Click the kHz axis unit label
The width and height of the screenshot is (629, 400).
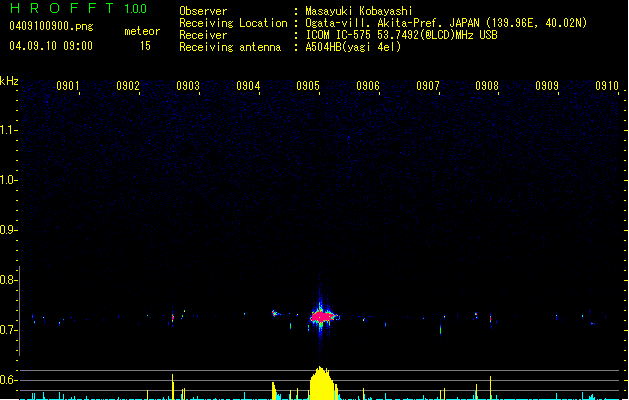9,81
